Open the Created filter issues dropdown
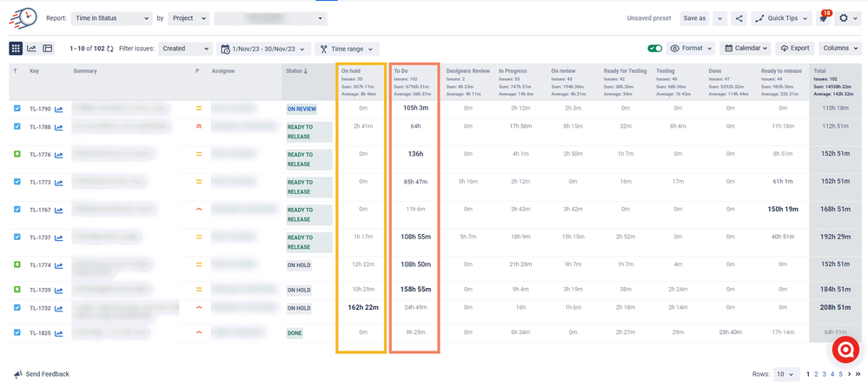868x388 pixels. (x=185, y=49)
